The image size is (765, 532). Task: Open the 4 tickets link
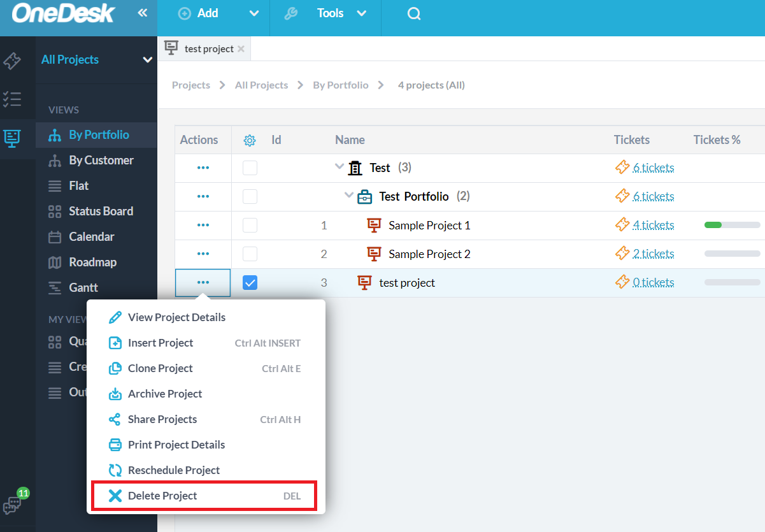coord(654,225)
